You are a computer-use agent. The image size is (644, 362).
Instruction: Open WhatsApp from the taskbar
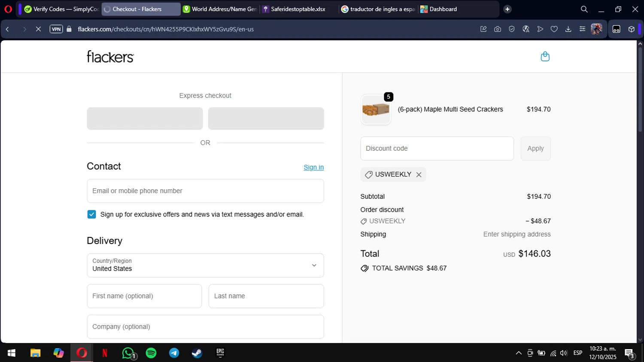tap(128, 353)
